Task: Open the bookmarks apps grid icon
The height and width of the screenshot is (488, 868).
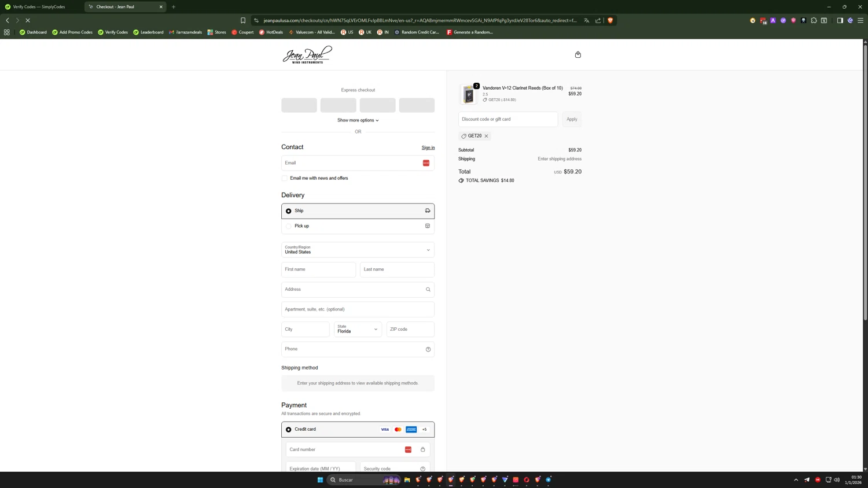Action: tap(7, 32)
